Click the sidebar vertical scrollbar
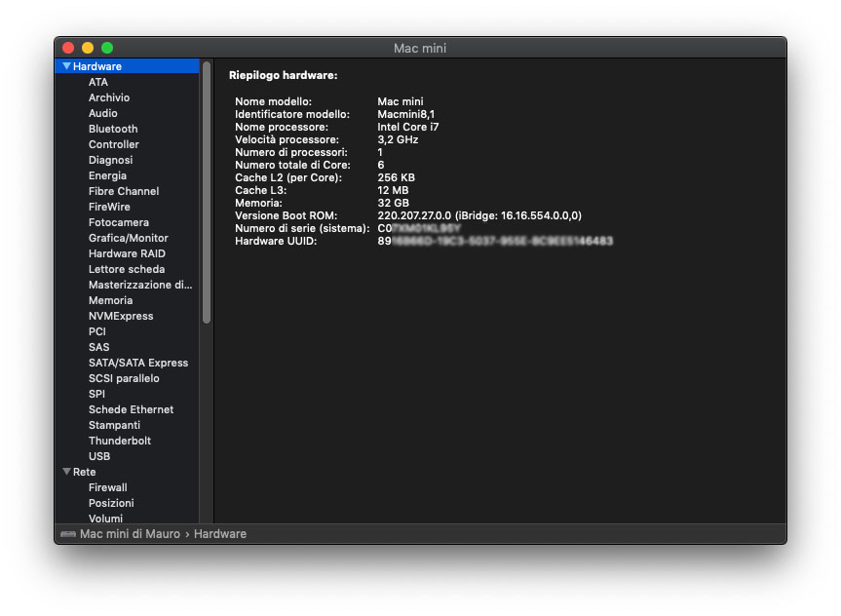Image resolution: width=841 pixels, height=616 pixels. coord(207,195)
